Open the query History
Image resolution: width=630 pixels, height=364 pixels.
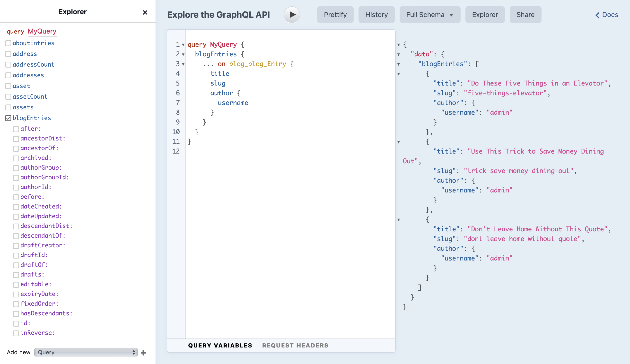(376, 15)
